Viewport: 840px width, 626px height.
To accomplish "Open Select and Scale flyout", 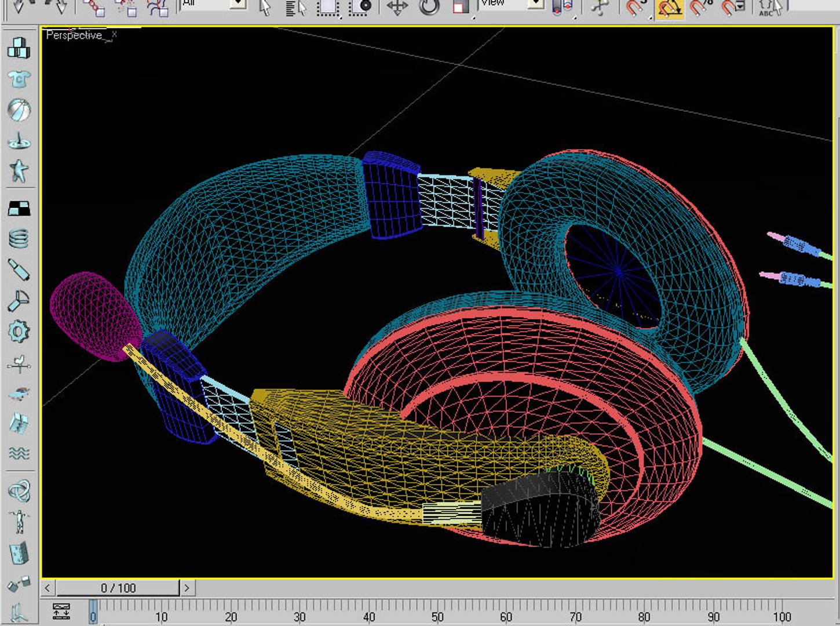I will click(x=461, y=7).
